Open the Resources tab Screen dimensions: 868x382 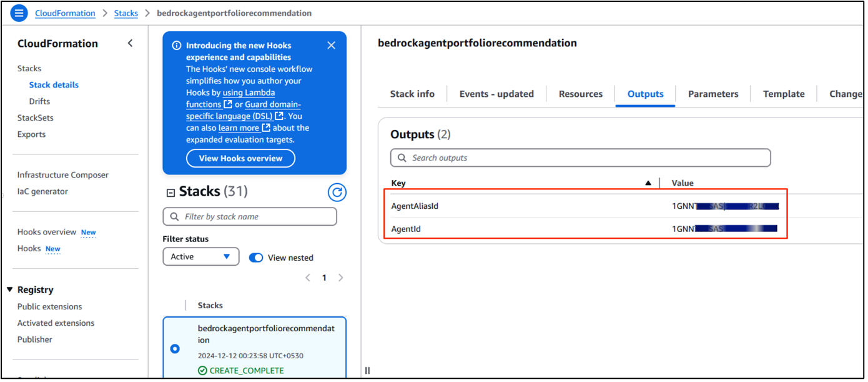pyautogui.click(x=581, y=94)
